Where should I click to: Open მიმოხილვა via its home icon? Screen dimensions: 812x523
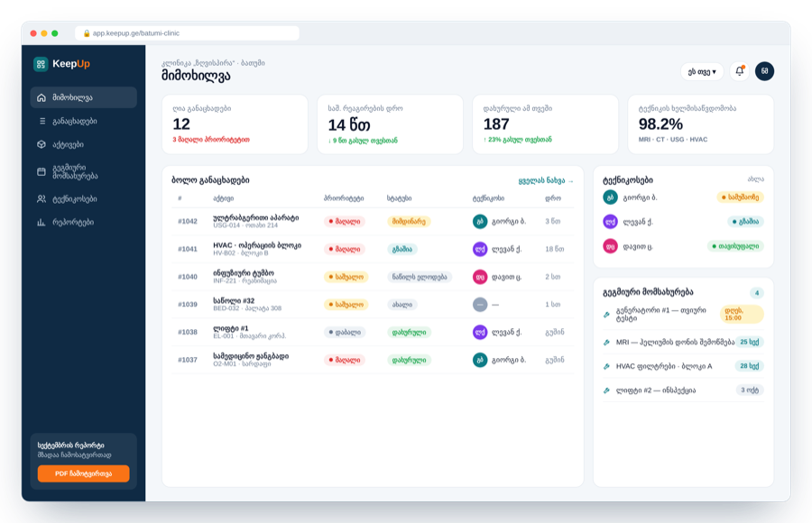(42, 97)
